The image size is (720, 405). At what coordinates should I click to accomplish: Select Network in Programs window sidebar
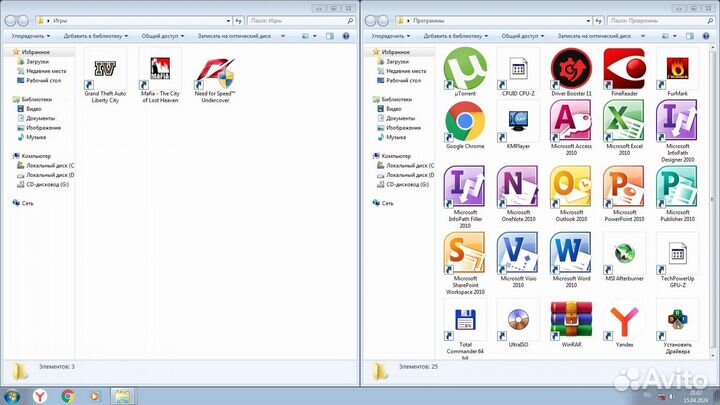382,203
